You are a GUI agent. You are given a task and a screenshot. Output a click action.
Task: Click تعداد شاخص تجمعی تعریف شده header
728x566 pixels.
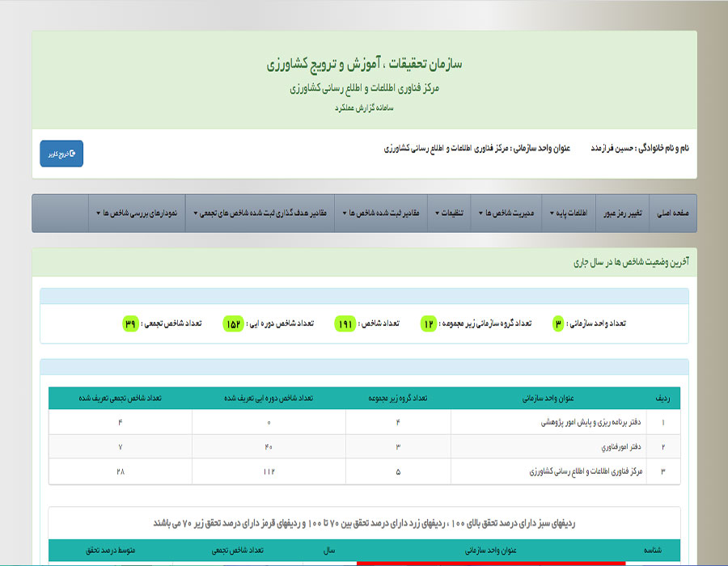120,398
